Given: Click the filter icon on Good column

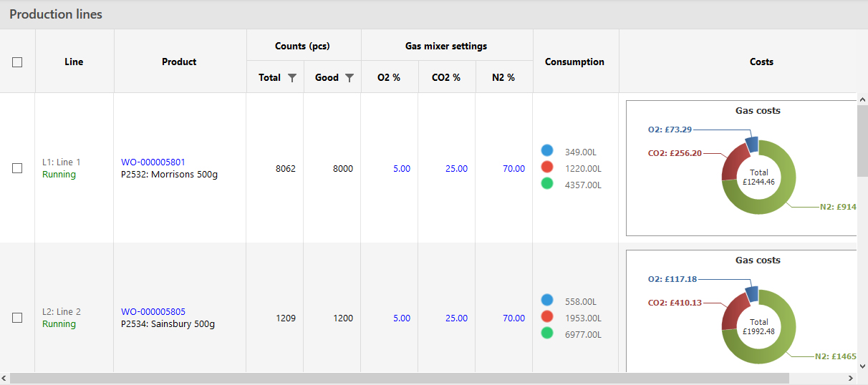Looking at the screenshot, I should click(x=349, y=78).
